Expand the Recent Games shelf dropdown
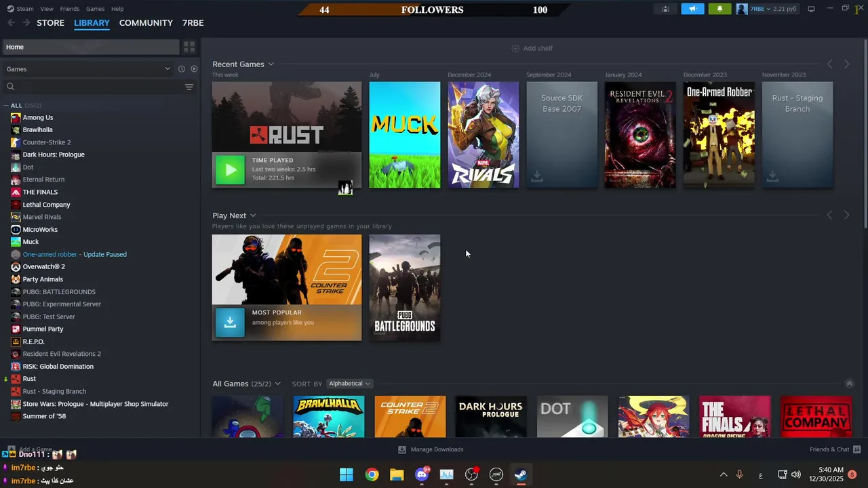The image size is (868, 488). 271,64
